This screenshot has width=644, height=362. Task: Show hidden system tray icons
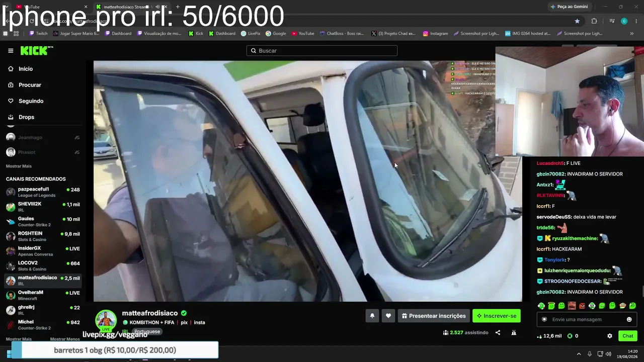pyautogui.click(x=579, y=354)
